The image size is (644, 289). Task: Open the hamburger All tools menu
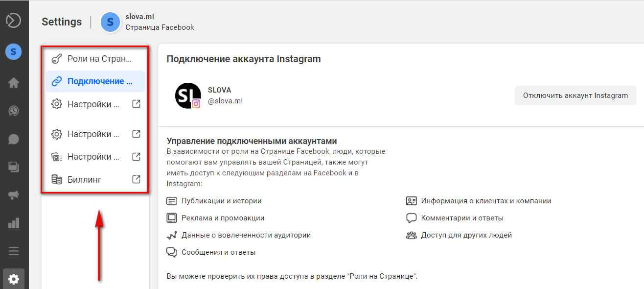click(x=14, y=251)
